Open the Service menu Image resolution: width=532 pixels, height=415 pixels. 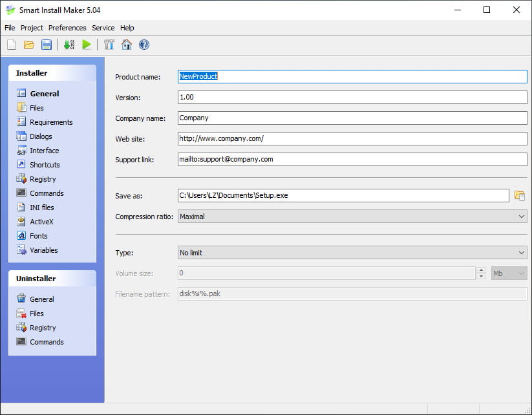point(103,28)
